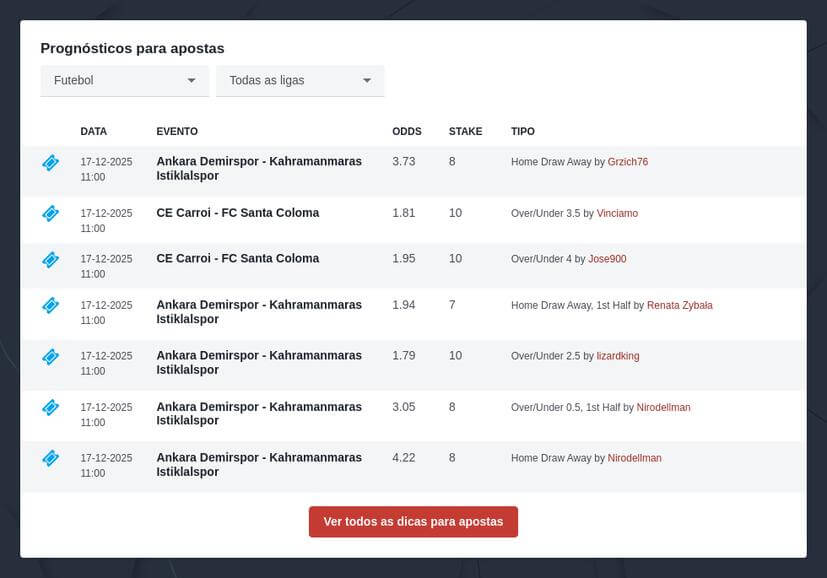The image size is (827, 578).
Task: Click ticket icon for Grzich76's Home Draw Away tip
Action: click(x=50, y=162)
